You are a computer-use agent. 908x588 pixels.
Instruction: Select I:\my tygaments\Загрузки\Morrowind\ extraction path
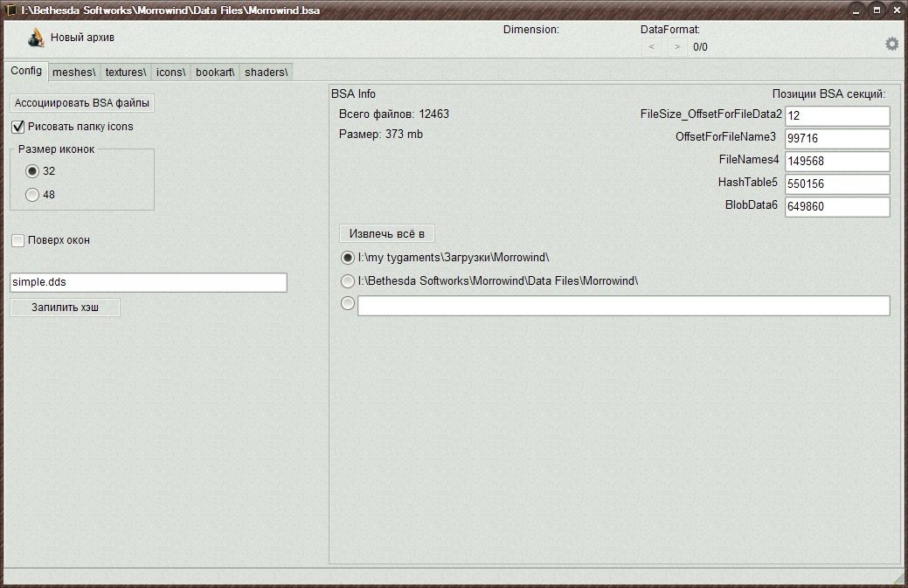348,258
